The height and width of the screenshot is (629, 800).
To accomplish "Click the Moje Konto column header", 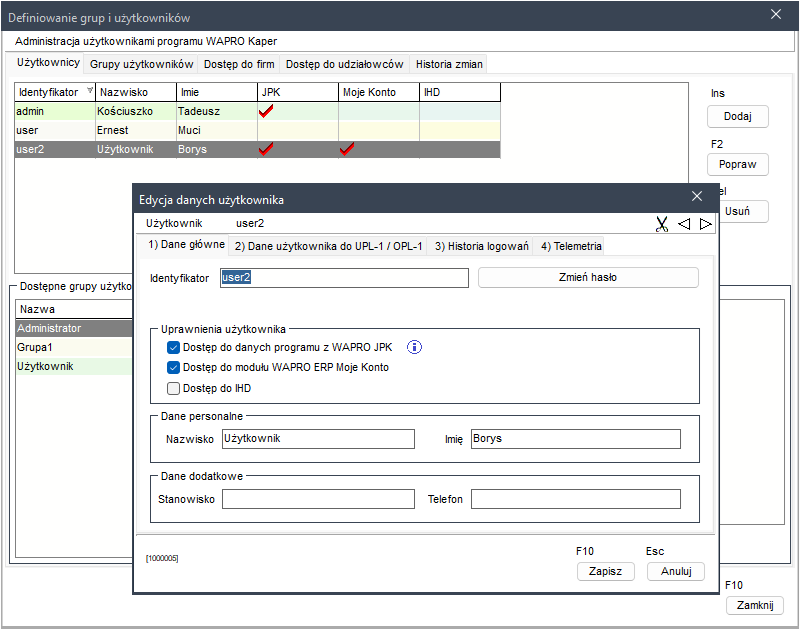I will click(379, 92).
